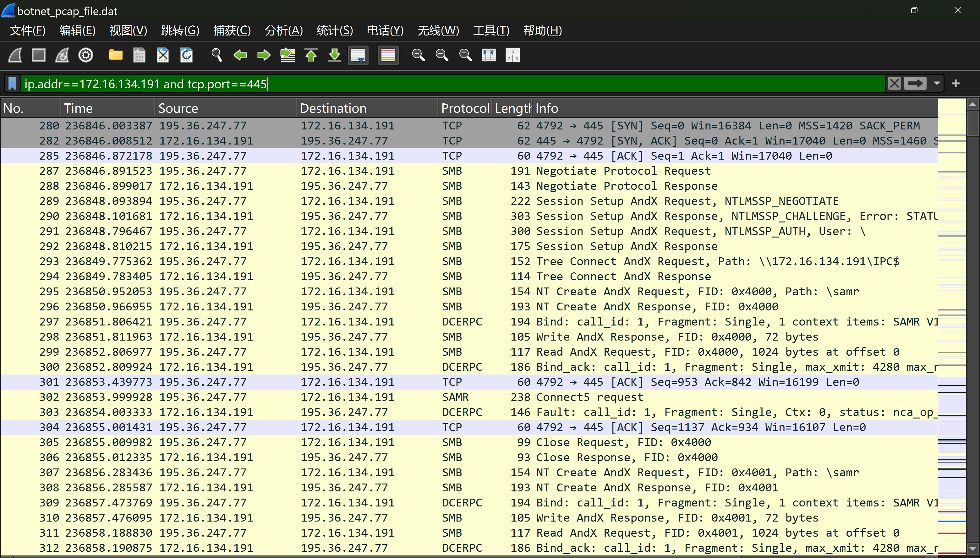The height and width of the screenshot is (558, 980).
Task: Click the display filter bookmark icon
Action: [x=12, y=83]
